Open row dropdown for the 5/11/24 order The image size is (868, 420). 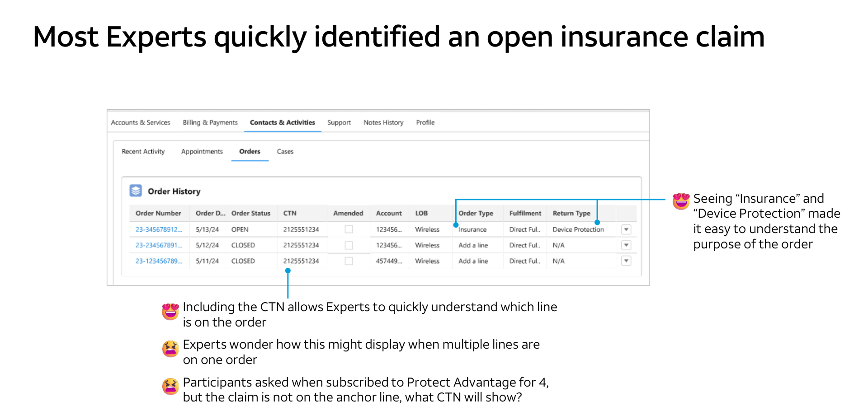626,261
